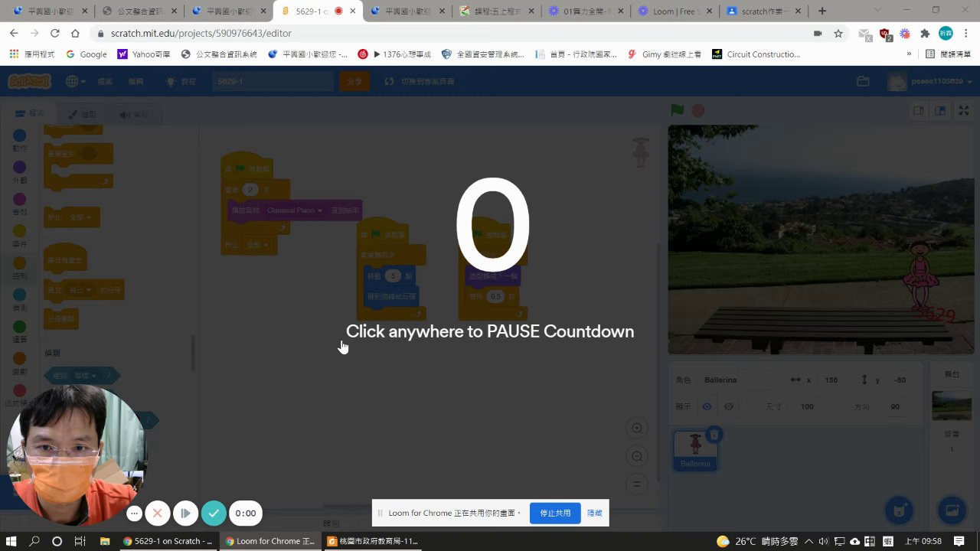Switch to small stage layout
This screenshot has width=980, height=551.
click(918, 110)
